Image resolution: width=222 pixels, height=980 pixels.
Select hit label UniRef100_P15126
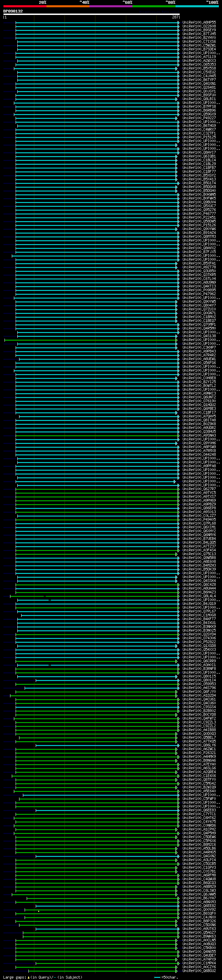[199, 225]
